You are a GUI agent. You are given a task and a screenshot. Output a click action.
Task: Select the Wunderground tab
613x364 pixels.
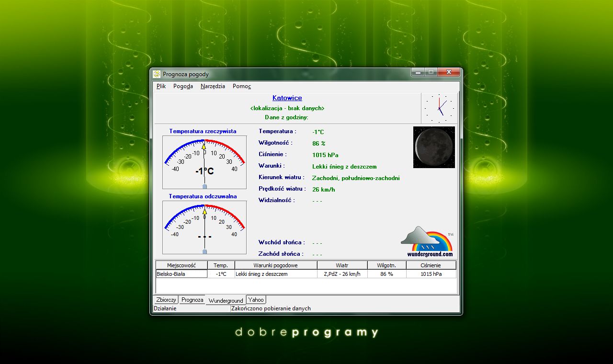[226, 300]
